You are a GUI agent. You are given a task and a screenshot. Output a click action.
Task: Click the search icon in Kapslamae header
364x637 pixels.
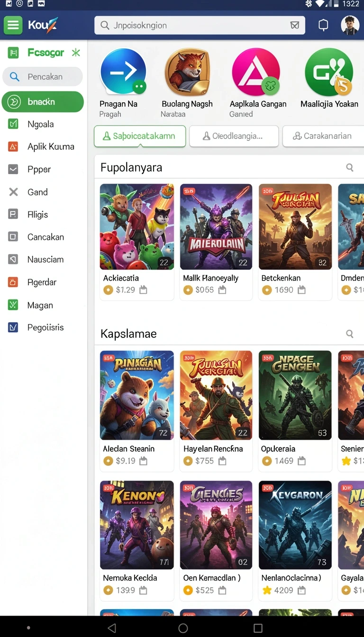[350, 334]
